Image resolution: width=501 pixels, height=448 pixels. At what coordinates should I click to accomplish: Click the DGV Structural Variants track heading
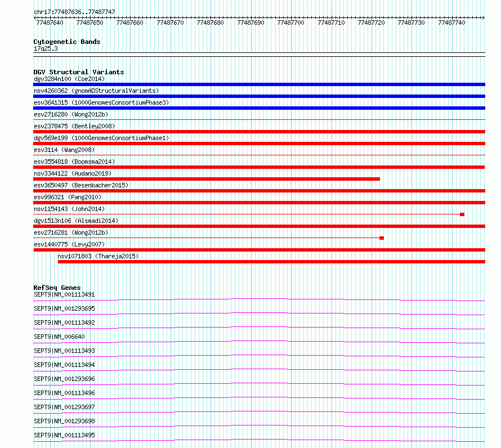coord(79,72)
